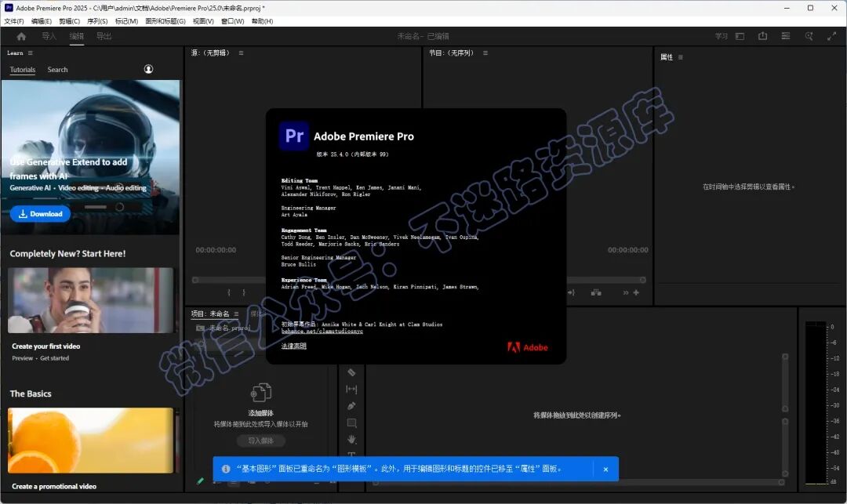Switch to the 编辑 workspace tab
The image size is (847, 504).
pyautogui.click(x=77, y=36)
